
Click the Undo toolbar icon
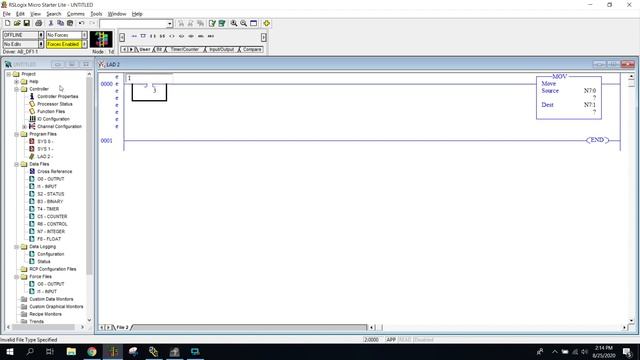pyautogui.click(x=82, y=23)
